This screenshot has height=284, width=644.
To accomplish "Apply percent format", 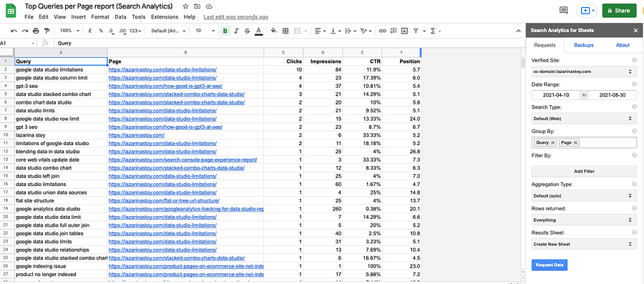I will click(101, 31).
